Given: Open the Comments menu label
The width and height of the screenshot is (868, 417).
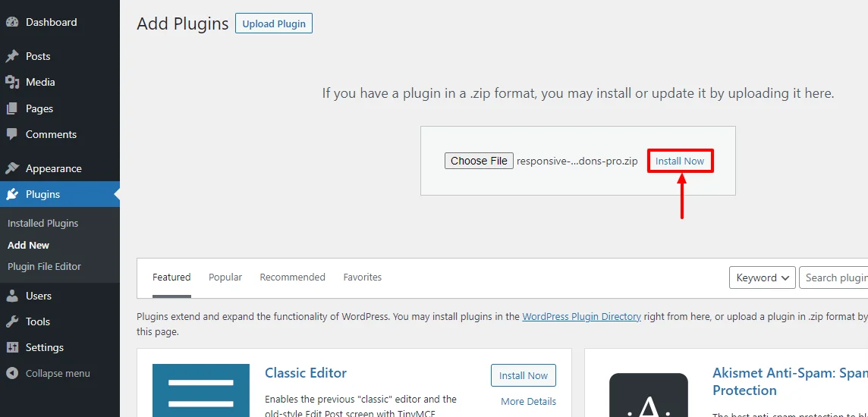Looking at the screenshot, I should 52,134.
